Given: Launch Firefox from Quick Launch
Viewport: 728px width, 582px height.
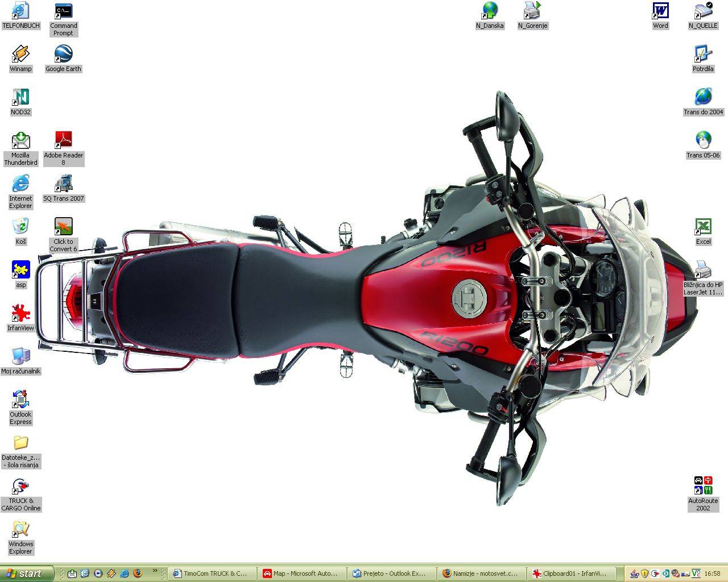Looking at the screenshot, I should [138, 573].
